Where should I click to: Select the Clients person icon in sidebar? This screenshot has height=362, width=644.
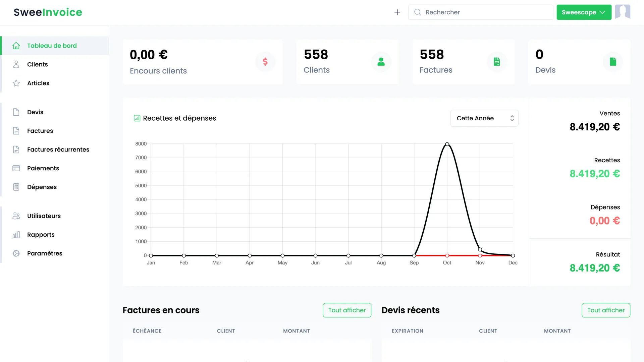pos(16,64)
